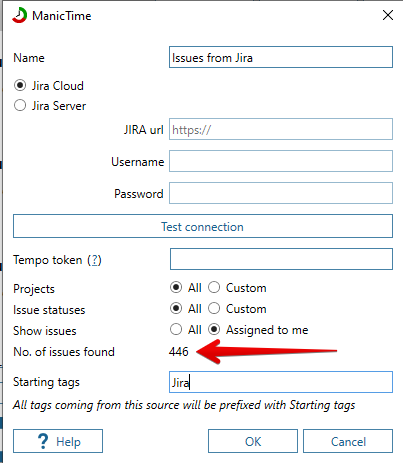Select Custom for Projects
This screenshot has height=463, width=403.
pyautogui.click(x=214, y=287)
